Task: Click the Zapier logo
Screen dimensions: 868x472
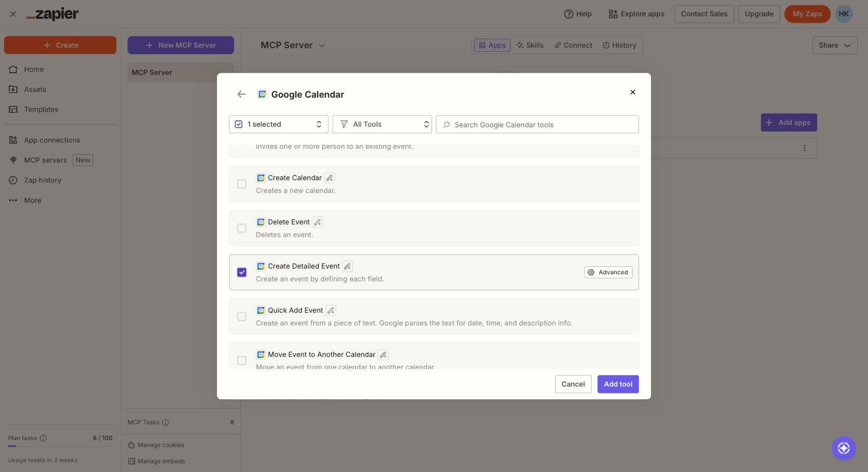Action: pos(52,14)
